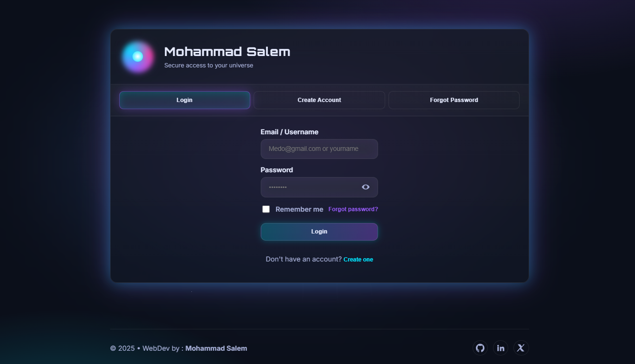This screenshot has width=635, height=364.
Task: Click the 'Email / Username' label
Action: click(x=289, y=132)
